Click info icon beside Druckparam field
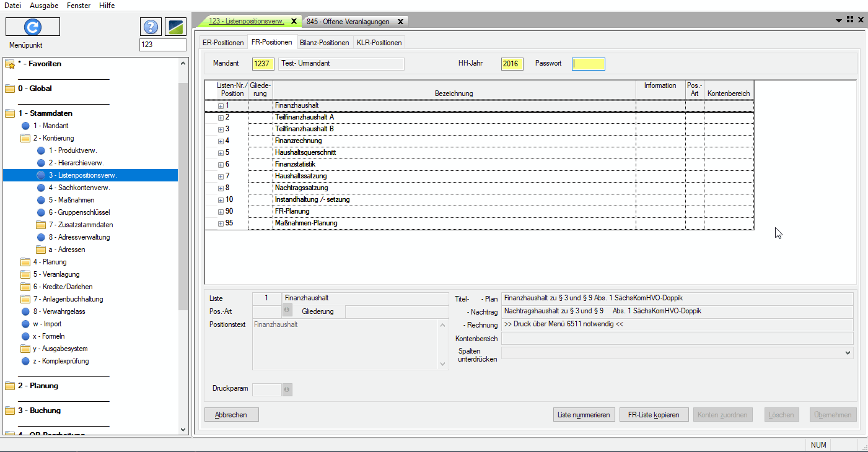 click(x=287, y=389)
